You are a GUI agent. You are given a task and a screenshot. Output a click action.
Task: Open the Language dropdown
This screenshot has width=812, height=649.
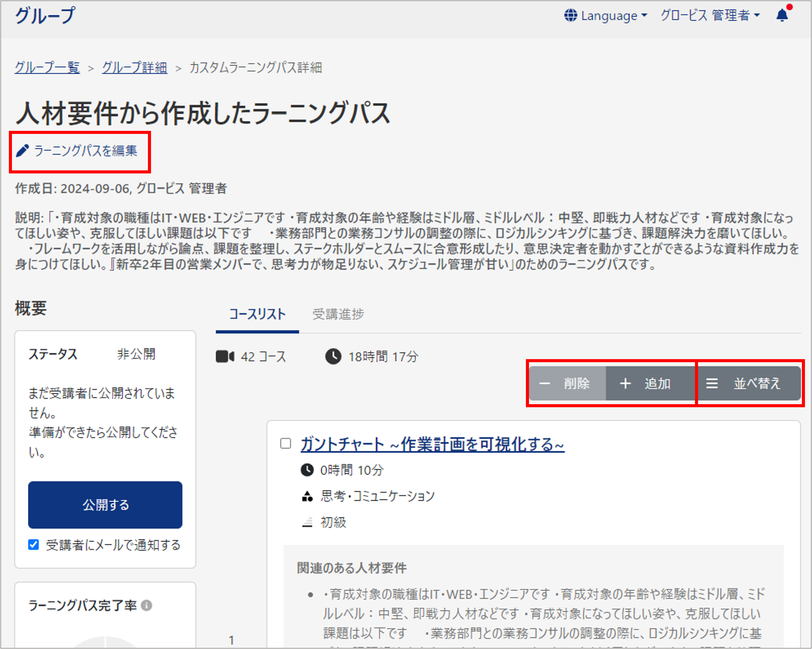click(606, 15)
